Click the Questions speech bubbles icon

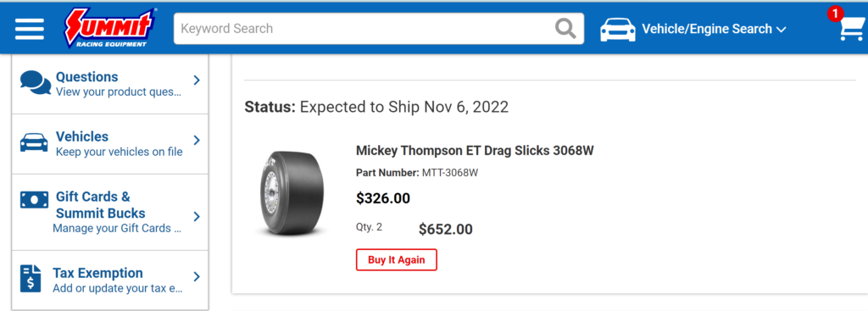(x=36, y=82)
